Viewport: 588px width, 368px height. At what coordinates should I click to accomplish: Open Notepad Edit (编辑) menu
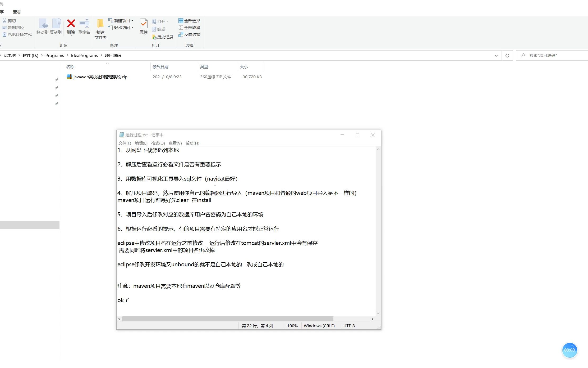point(141,143)
